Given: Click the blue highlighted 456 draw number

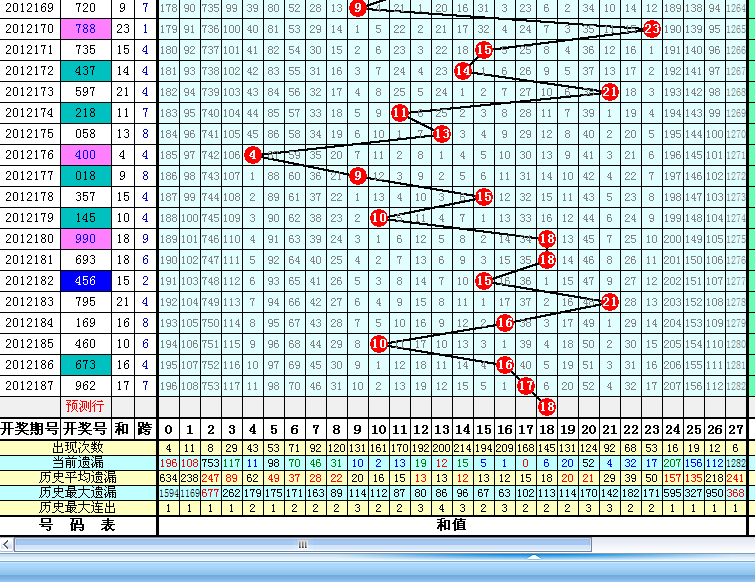Looking at the screenshot, I should [x=85, y=281].
